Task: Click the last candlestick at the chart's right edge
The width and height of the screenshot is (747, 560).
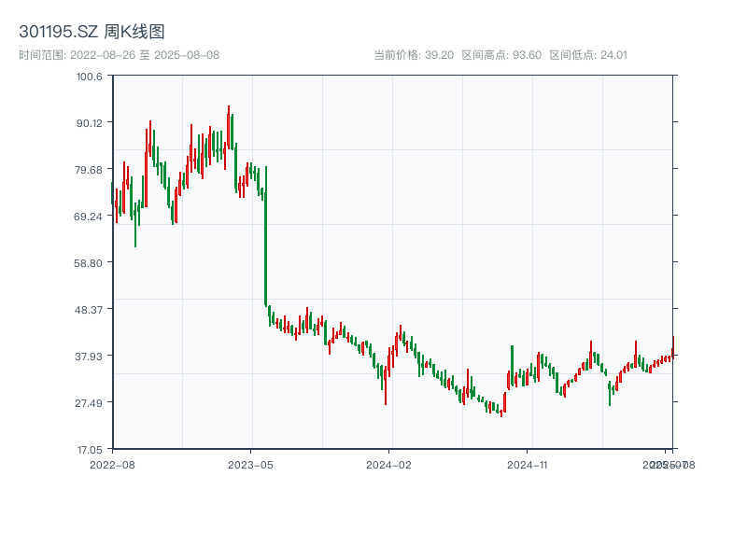Action: coord(672,346)
